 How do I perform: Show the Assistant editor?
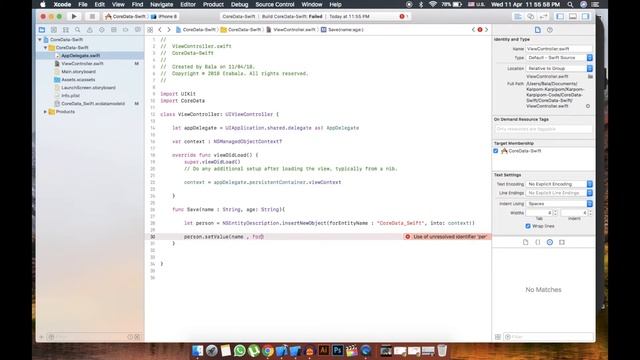(531, 16)
